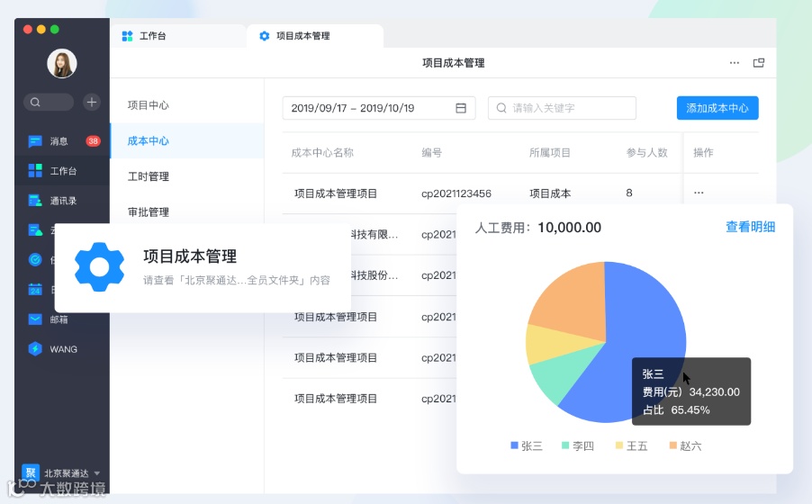Viewport: 812px width, 504px height.
Task: Select the 工作台 workbench sidebar icon
Action: point(35,170)
